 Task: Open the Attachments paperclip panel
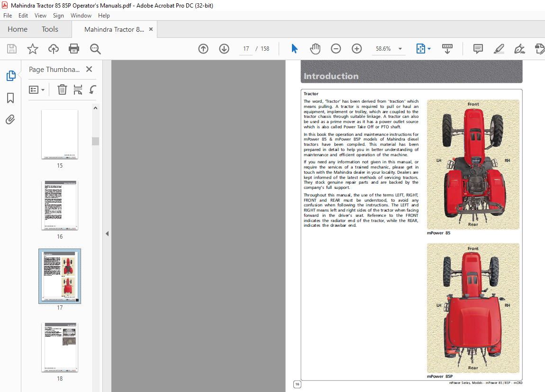pyautogui.click(x=10, y=120)
